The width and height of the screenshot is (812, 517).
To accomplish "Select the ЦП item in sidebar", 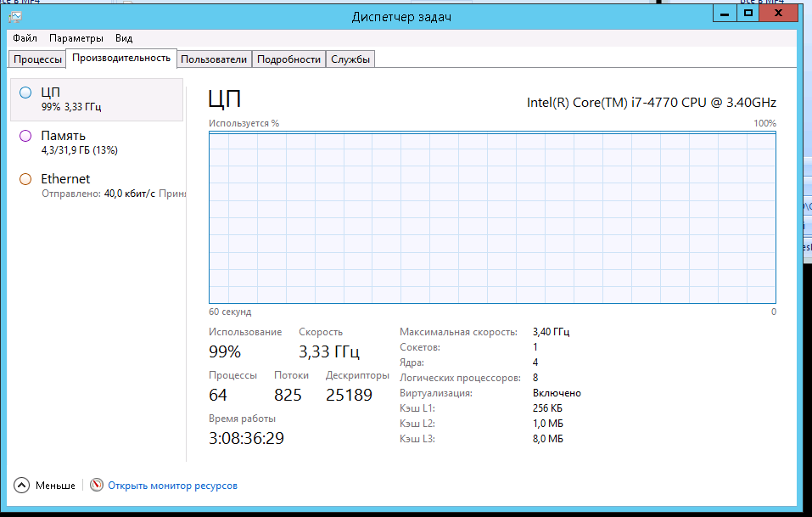I will click(x=97, y=99).
